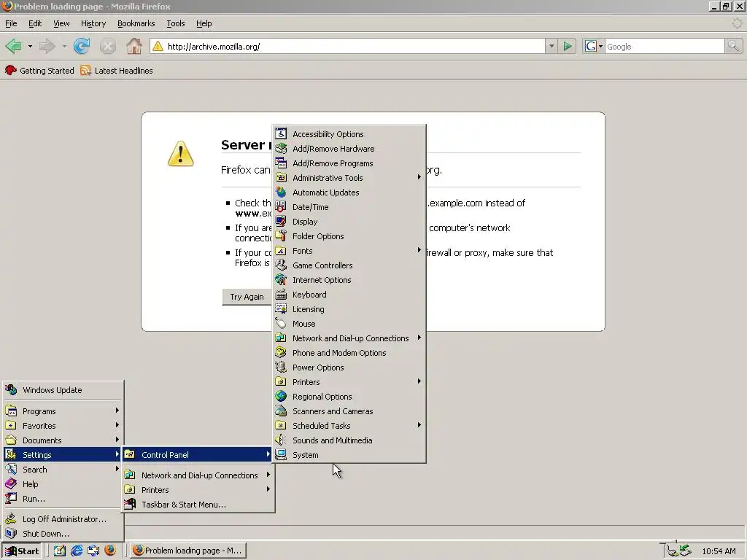Open Latest Headlines feed bookmark
Image resolution: width=747 pixels, height=560 pixels.
point(117,71)
